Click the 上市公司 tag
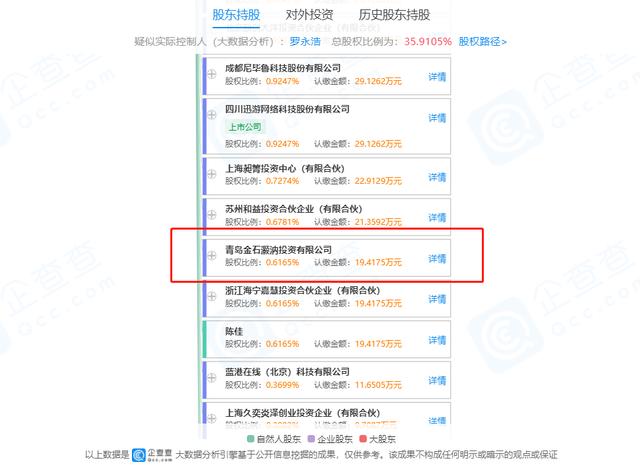The height and width of the screenshot is (468, 640). click(x=244, y=127)
